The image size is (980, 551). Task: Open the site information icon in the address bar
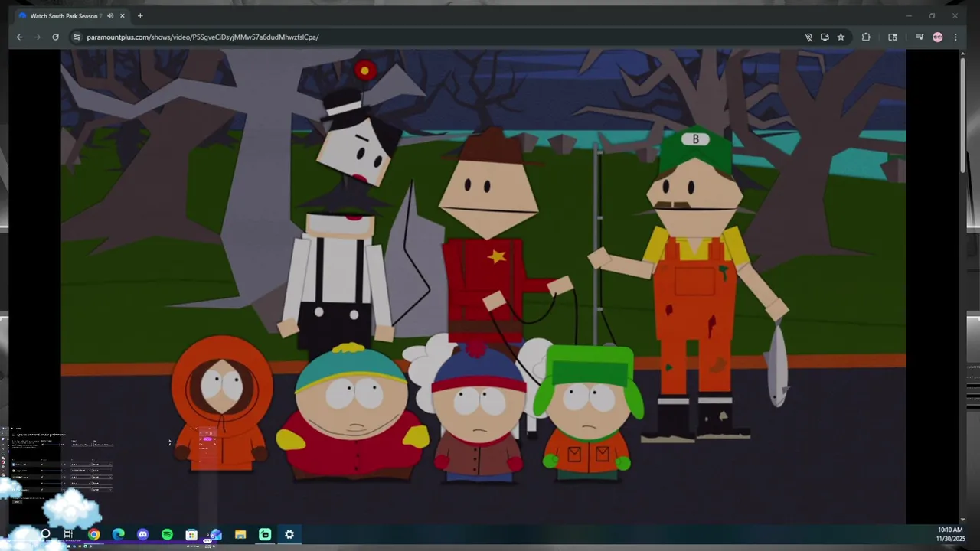pyautogui.click(x=77, y=37)
